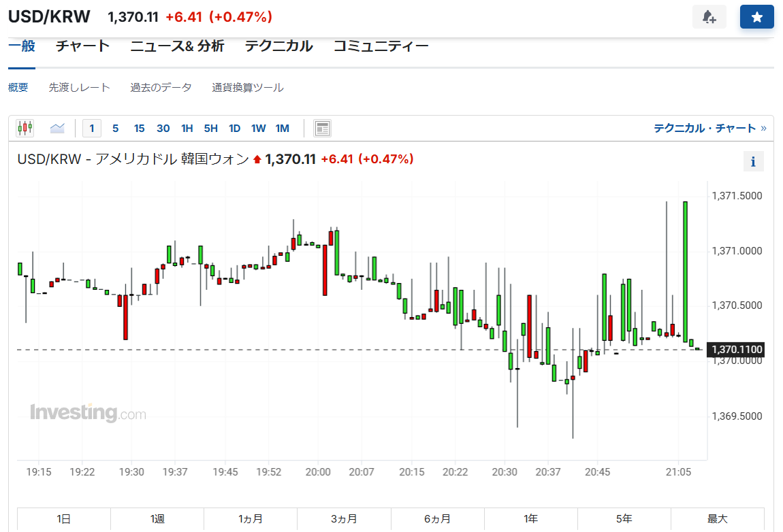Choose the 1M chart interval
This screenshot has height=532, width=783.
[282, 128]
